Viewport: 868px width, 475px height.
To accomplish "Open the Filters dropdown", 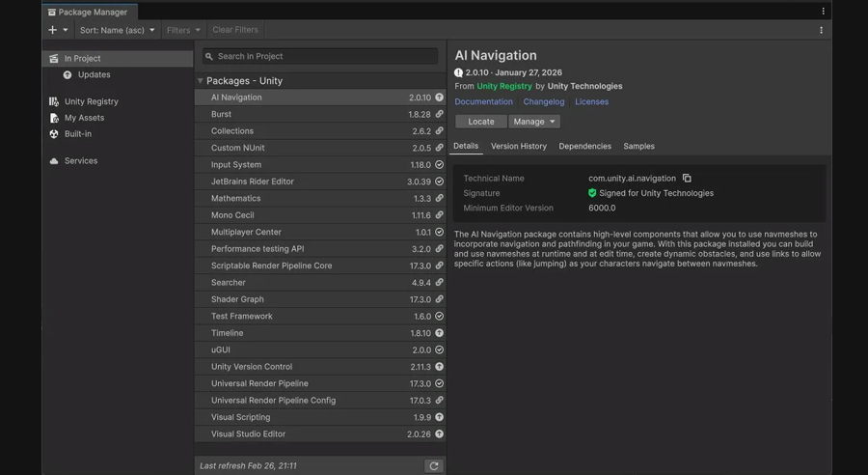I will pyautogui.click(x=183, y=30).
